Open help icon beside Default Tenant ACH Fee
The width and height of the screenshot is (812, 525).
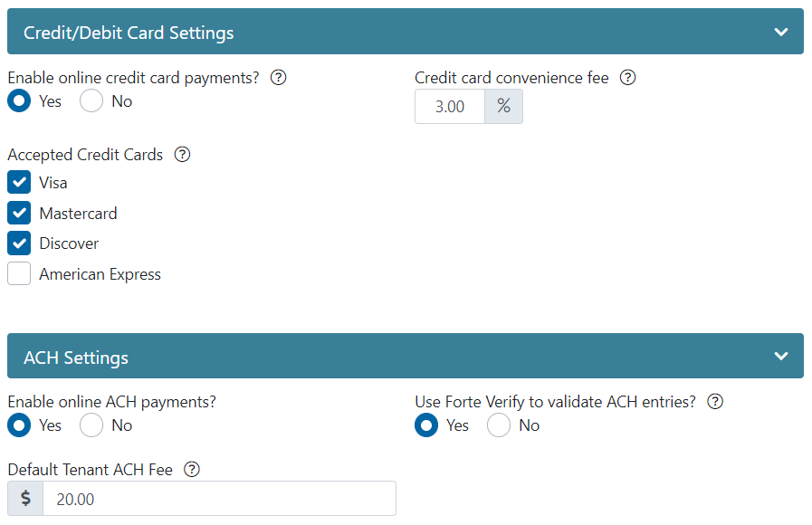[191, 470]
